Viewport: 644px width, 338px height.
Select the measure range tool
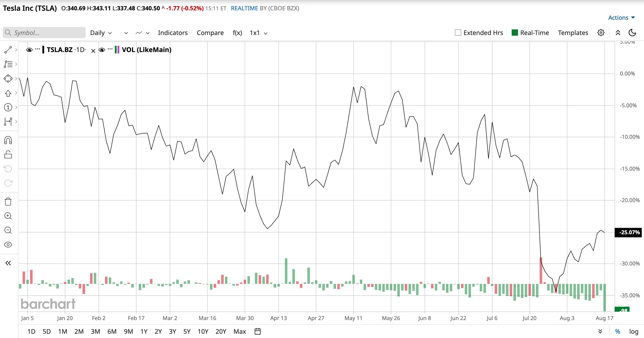[x=8, y=122]
